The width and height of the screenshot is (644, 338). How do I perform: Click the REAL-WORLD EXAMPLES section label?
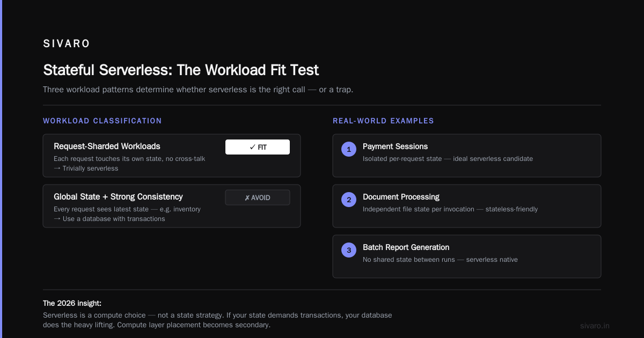(383, 121)
